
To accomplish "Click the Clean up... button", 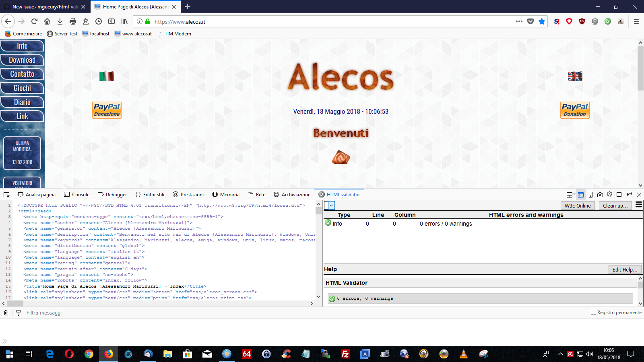I will point(615,206).
